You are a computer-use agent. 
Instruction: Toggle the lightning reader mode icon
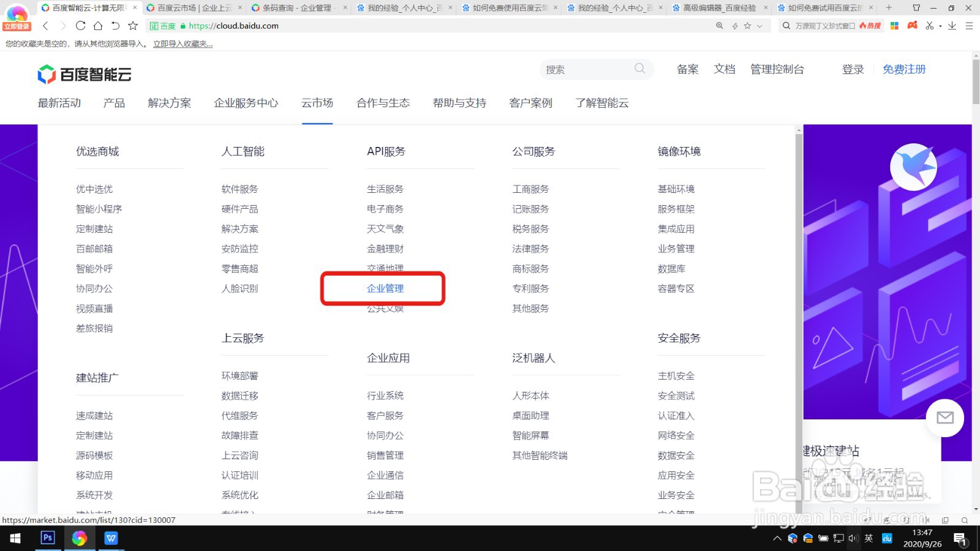734,26
